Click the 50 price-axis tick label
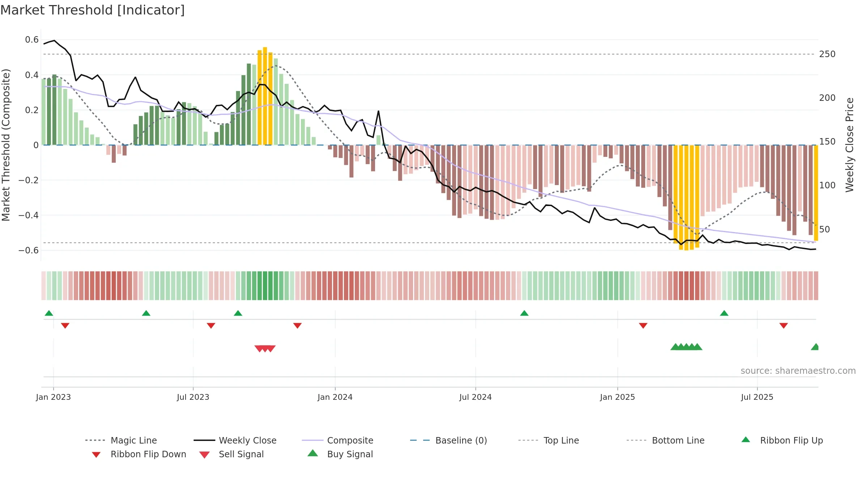868x488 pixels. (825, 230)
